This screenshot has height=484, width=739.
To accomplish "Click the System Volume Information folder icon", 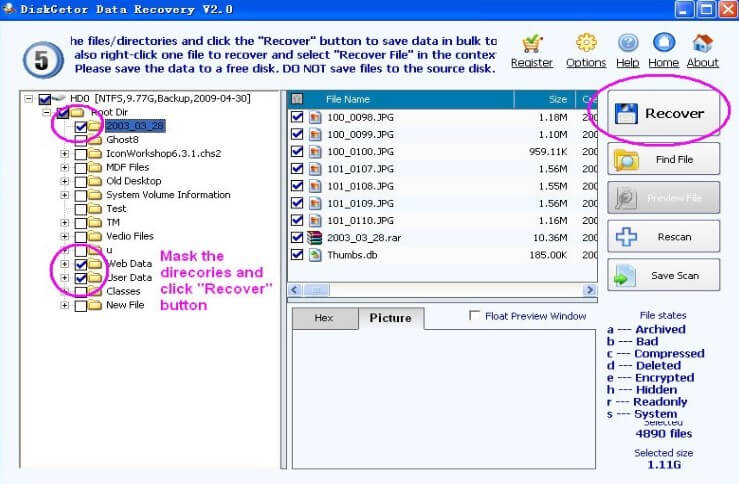I will 95,195.
